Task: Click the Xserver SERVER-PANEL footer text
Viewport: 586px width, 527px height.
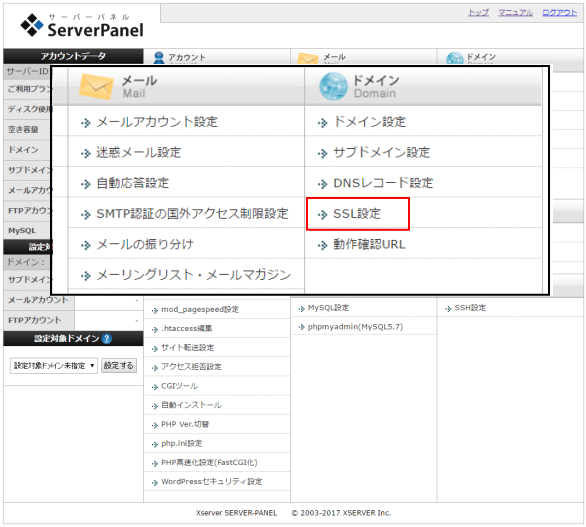Action: click(237, 513)
